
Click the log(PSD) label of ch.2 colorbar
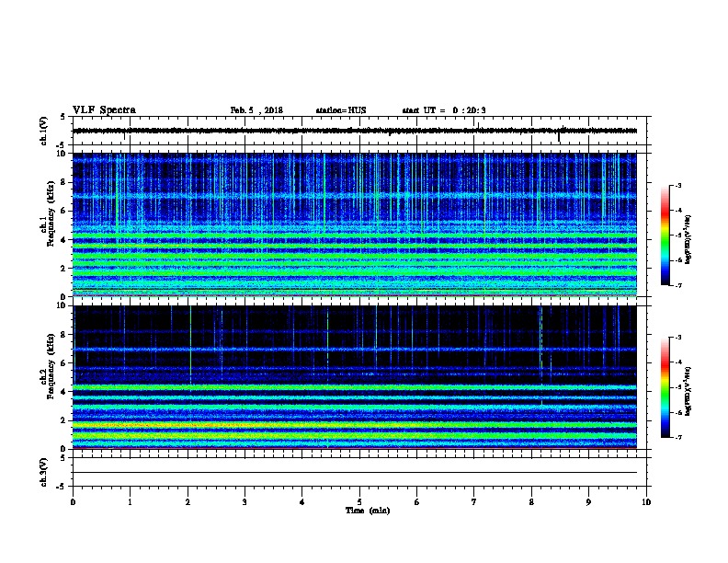(x=688, y=392)
